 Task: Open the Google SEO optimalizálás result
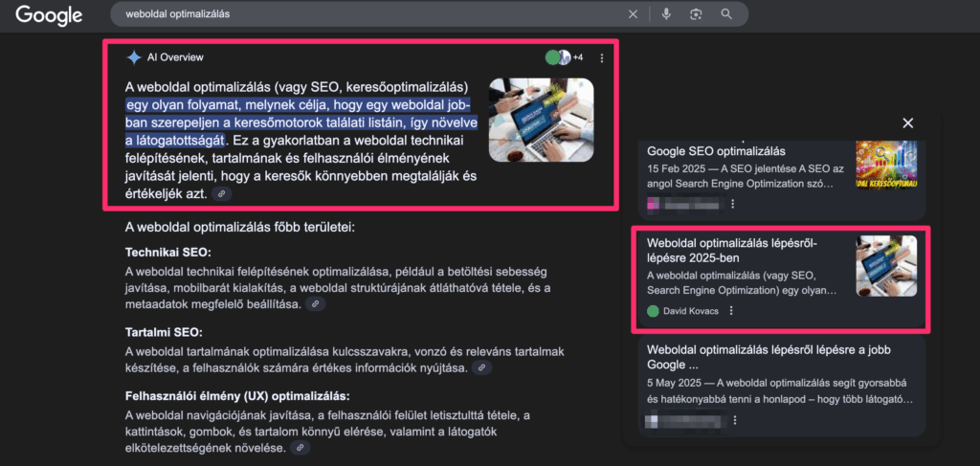click(716, 151)
